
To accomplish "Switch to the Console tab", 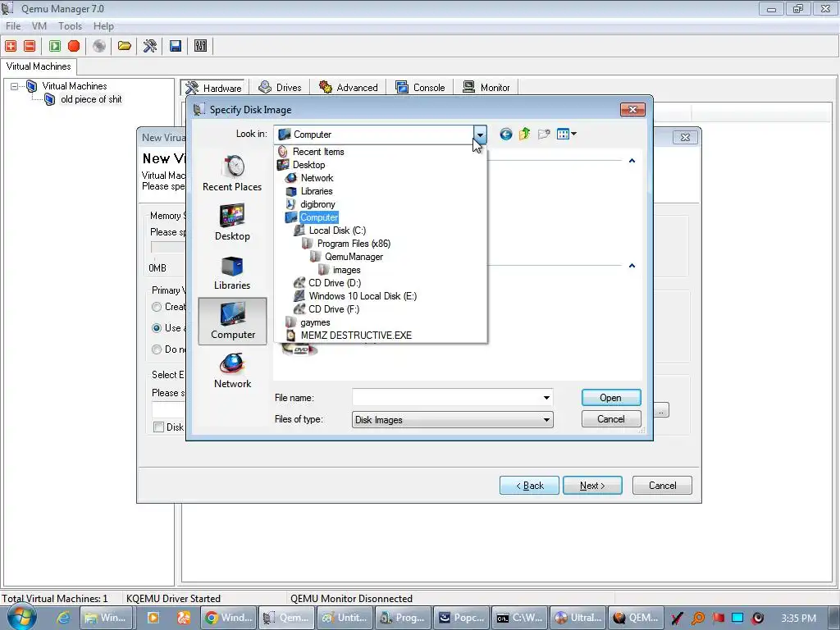I will click(x=420, y=87).
